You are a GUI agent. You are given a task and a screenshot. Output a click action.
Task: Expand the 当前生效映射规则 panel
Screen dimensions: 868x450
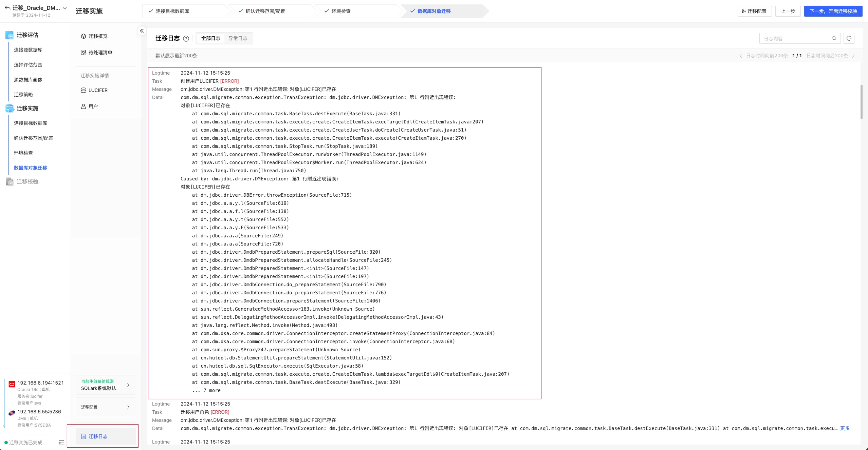point(106,385)
